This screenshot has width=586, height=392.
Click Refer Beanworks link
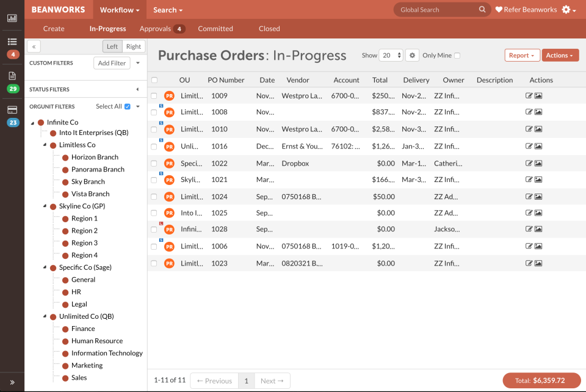click(526, 10)
